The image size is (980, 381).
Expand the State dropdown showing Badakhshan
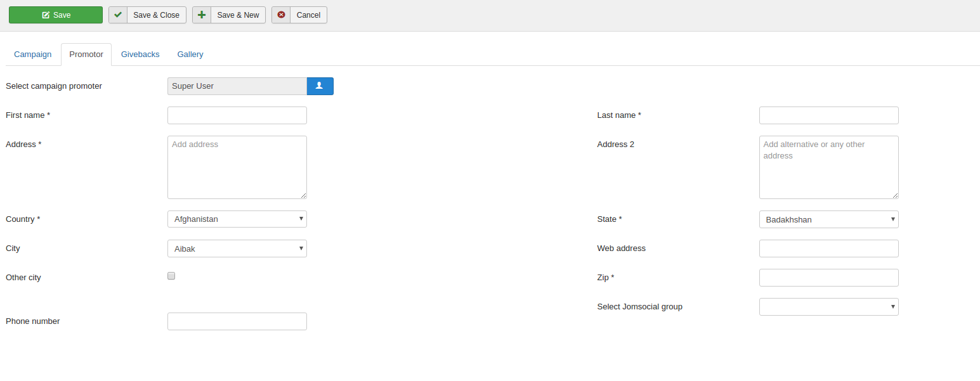828,219
